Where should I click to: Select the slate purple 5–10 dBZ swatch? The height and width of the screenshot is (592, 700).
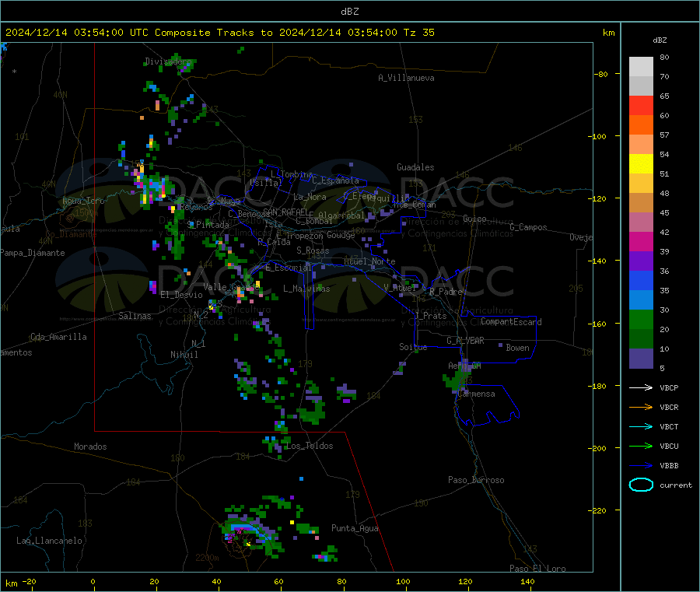641,359
